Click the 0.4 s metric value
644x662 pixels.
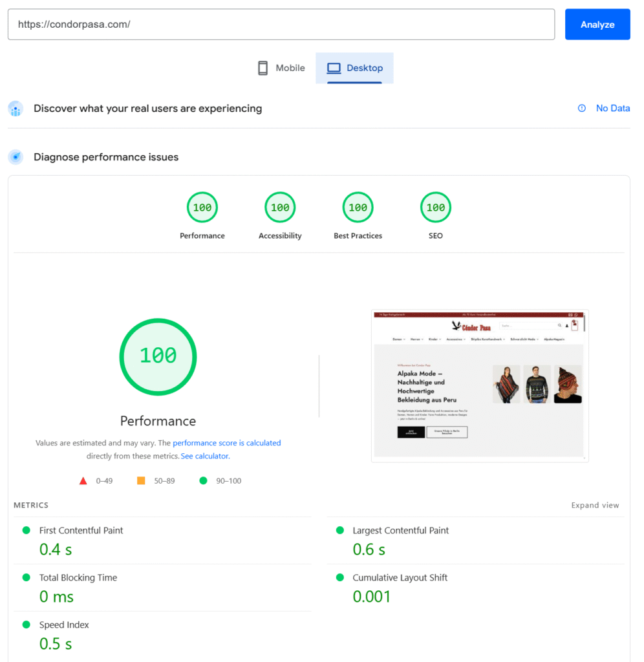point(56,550)
